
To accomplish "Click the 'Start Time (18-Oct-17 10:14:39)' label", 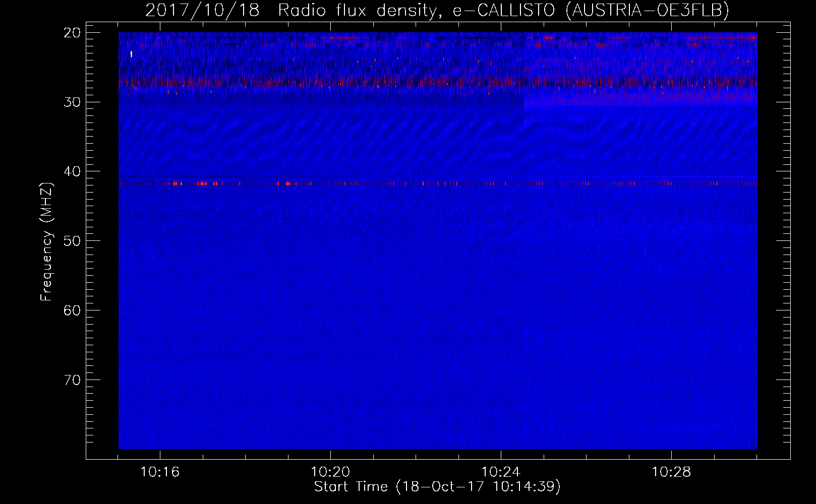I will point(437,487).
